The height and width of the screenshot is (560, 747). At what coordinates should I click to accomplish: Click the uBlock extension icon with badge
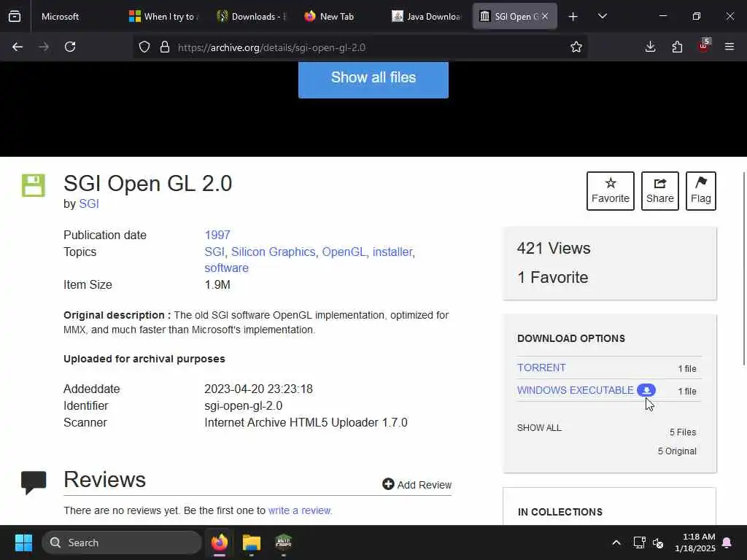coord(704,46)
